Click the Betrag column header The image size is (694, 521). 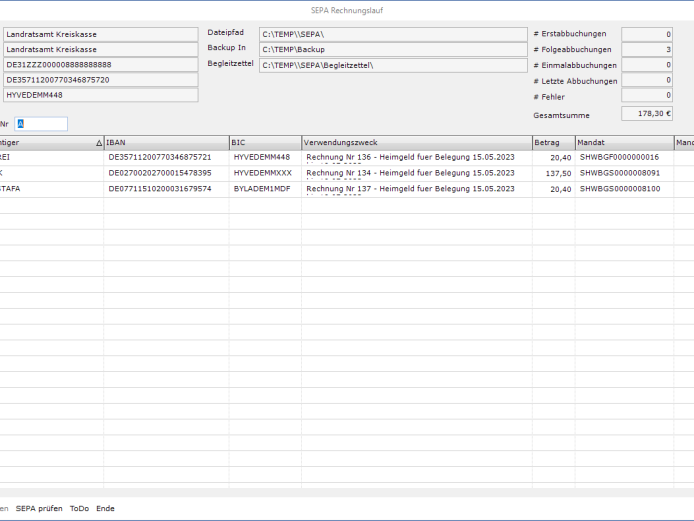(x=552, y=143)
